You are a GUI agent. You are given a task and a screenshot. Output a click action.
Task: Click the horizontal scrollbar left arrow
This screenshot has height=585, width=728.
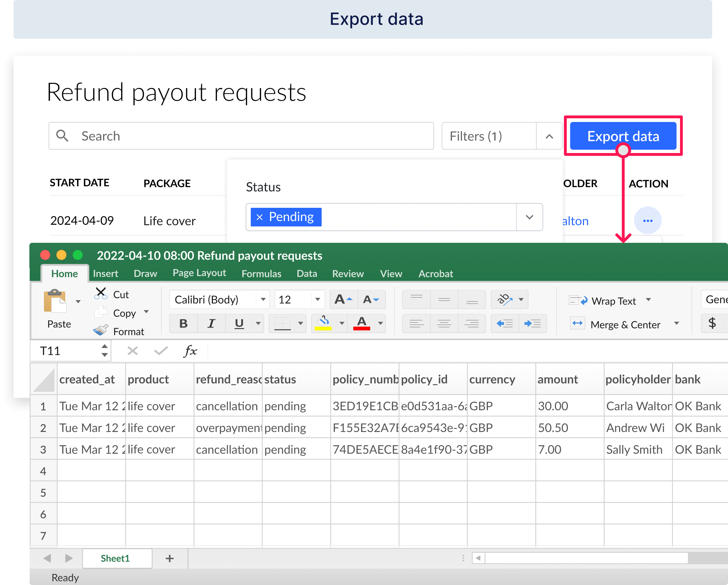tap(478, 558)
